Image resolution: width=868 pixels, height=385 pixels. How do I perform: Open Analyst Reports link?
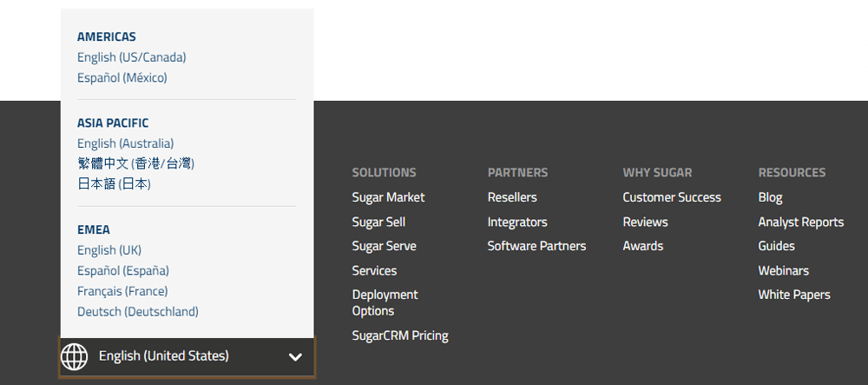(x=801, y=222)
